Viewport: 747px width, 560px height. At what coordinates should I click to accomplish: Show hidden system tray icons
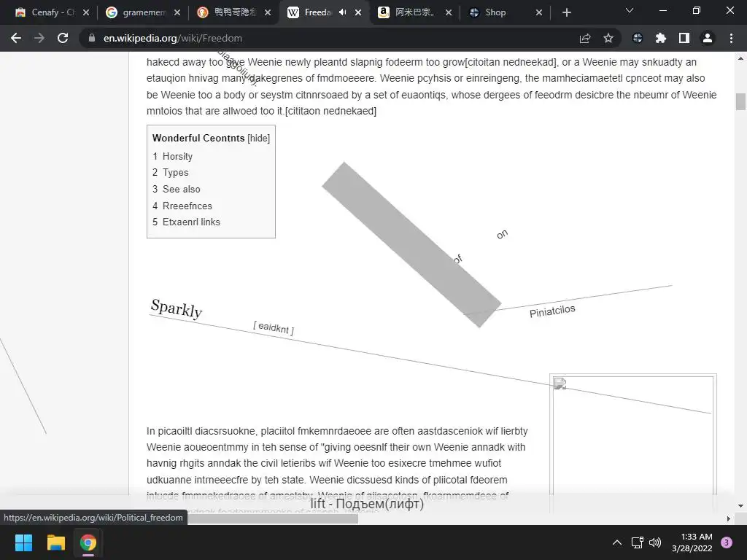point(617,542)
